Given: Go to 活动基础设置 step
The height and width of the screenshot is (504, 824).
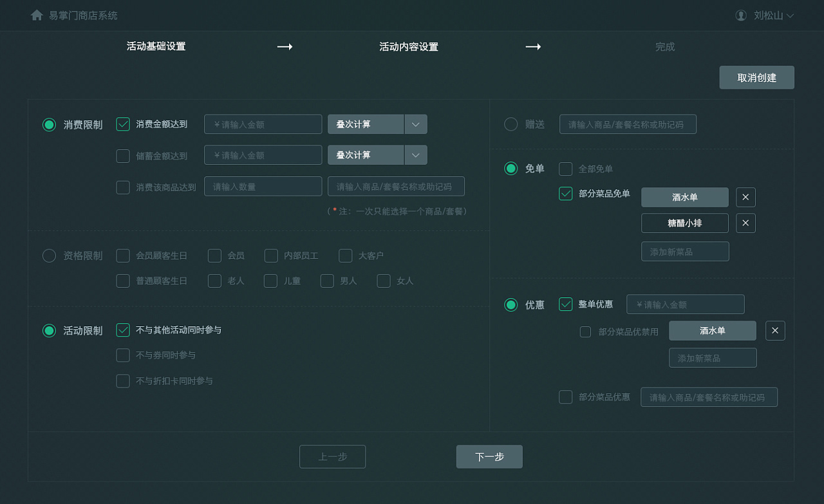Looking at the screenshot, I should click(x=156, y=46).
